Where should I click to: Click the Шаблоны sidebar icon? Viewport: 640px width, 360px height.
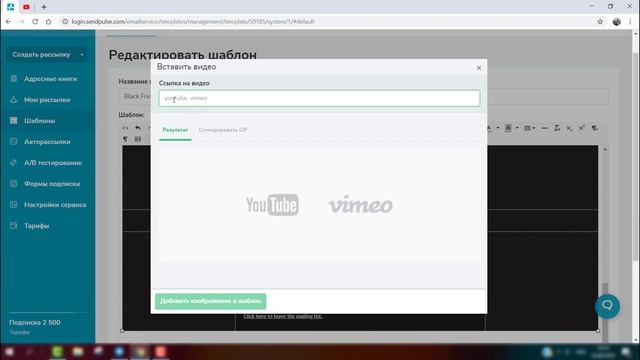coord(13,120)
